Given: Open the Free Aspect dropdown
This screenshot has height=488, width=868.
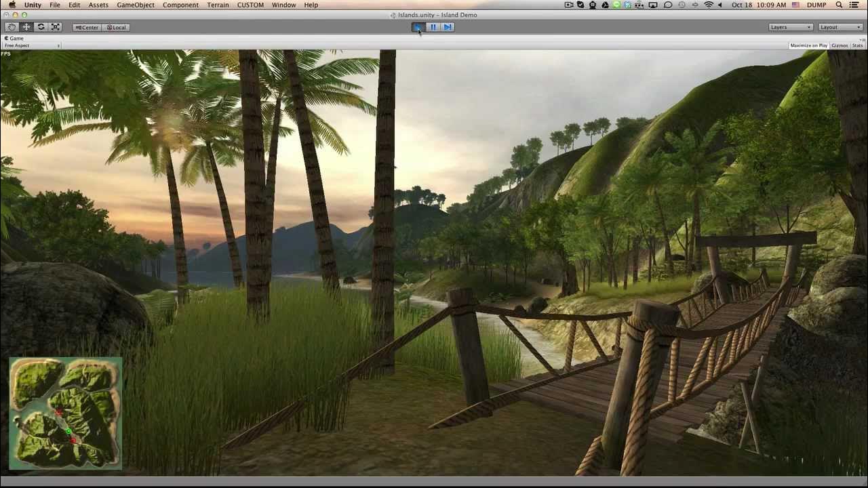Looking at the screenshot, I should tap(31, 45).
